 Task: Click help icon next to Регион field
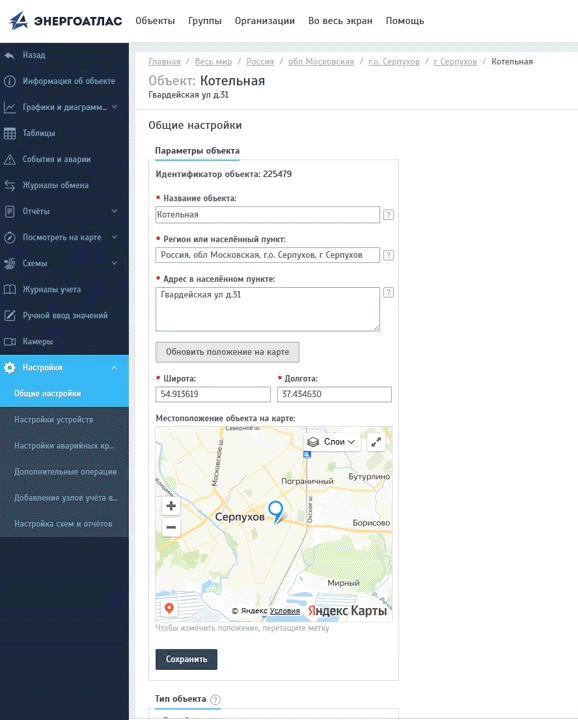click(388, 255)
